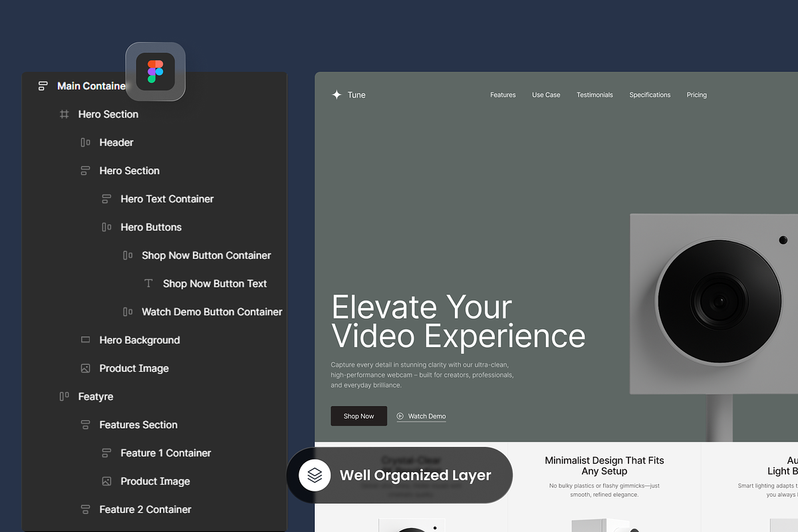Click icon beside Feature 1 Container
Viewport: 798px width, 532px height.
(106, 453)
